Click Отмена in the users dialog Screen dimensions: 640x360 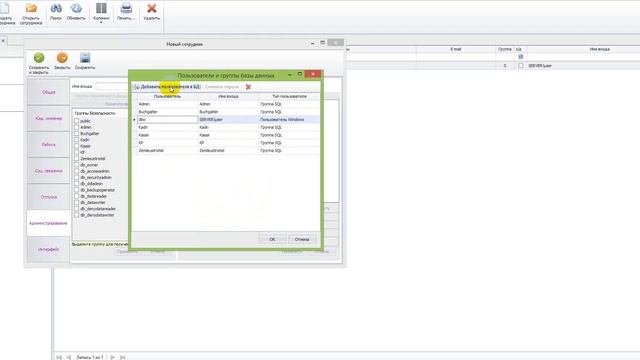pyautogui.click(x=302, y=239)
